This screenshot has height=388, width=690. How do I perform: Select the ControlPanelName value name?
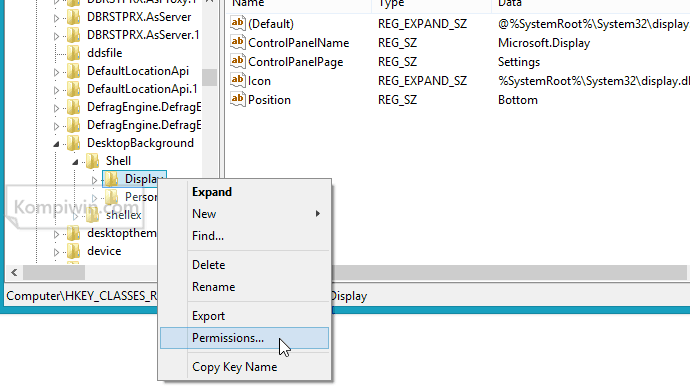(x=298, y=43)
